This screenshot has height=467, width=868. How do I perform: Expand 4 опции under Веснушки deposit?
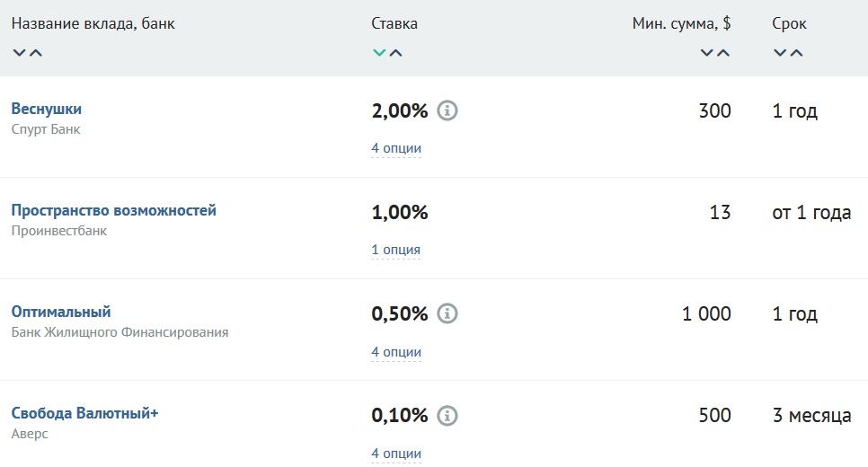(396, 148)
